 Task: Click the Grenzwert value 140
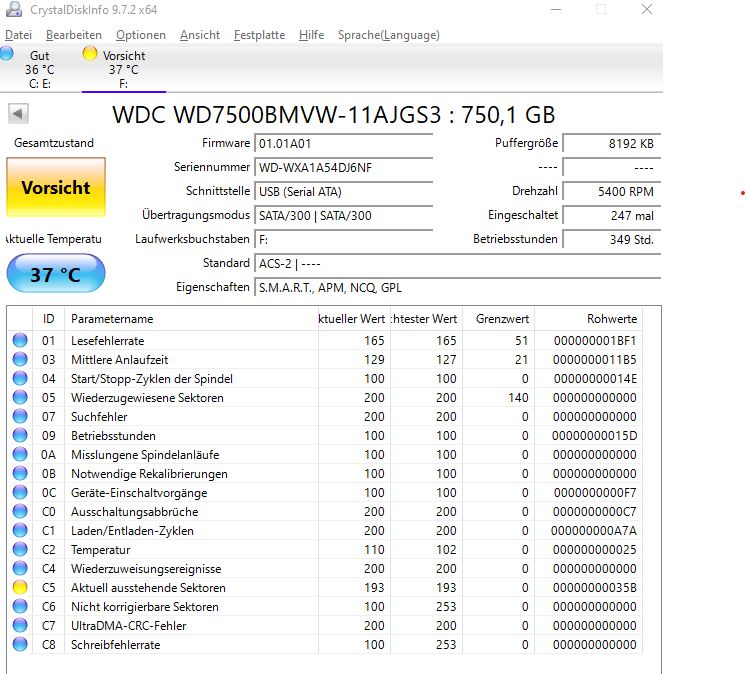coord(518,398)
